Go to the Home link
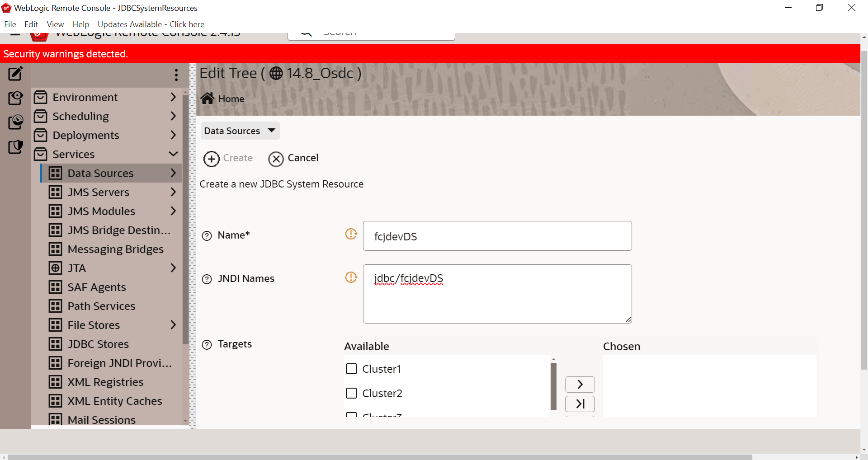 (231, 99)
